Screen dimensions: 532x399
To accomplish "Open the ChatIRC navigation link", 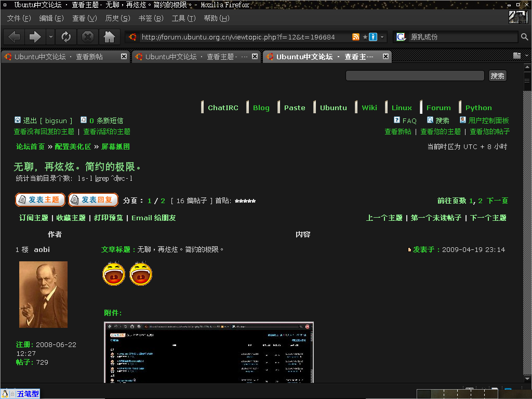I will coord(223,108).
